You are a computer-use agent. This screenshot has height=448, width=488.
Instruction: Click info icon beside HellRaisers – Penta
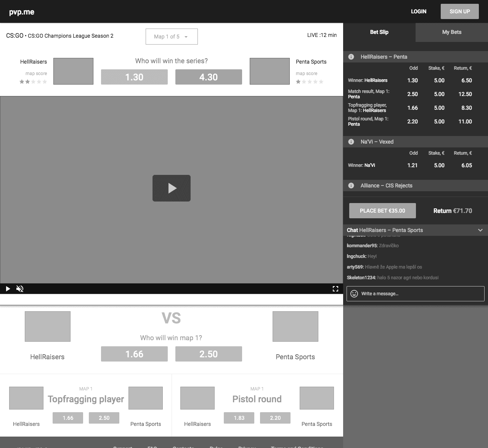(351, 57)
